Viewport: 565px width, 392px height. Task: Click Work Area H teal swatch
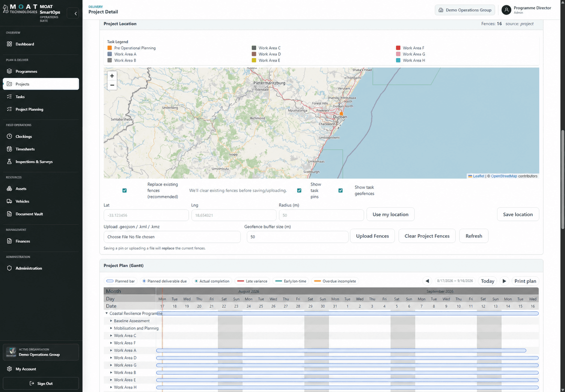tap(398, 60)
